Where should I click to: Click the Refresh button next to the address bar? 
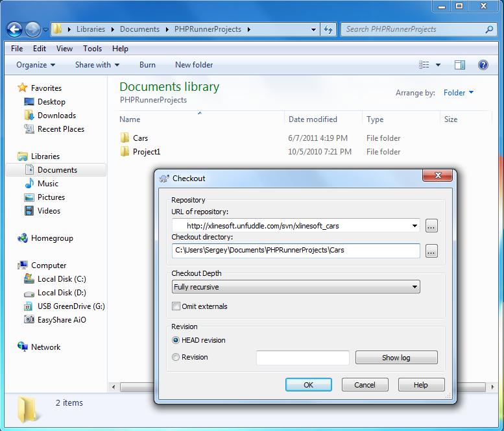coord(328,29)
